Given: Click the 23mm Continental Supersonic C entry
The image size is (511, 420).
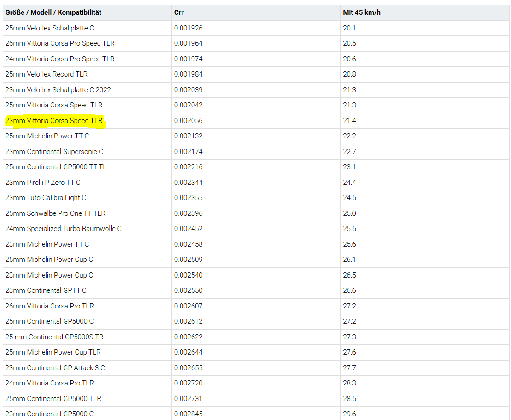Looking at the screenshot, I should [x=54, y=152].
